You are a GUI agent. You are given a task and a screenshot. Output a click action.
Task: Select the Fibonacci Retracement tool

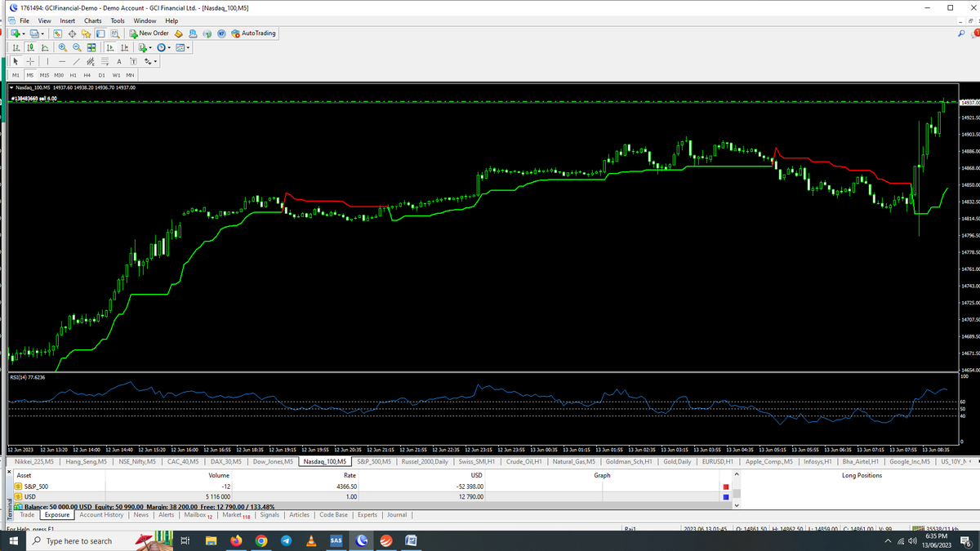pos(105,61)
